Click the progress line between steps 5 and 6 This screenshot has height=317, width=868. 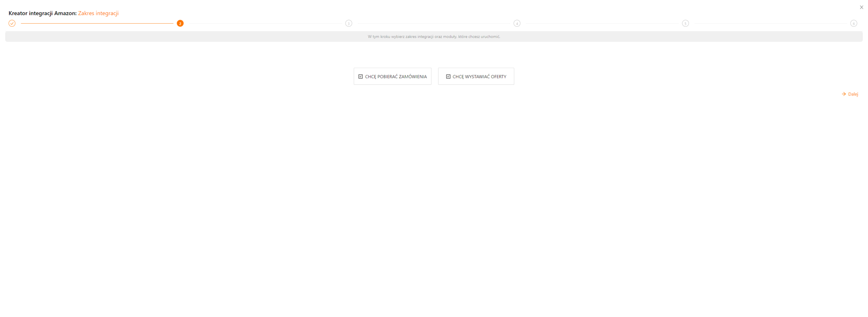(x=770, y=23)
